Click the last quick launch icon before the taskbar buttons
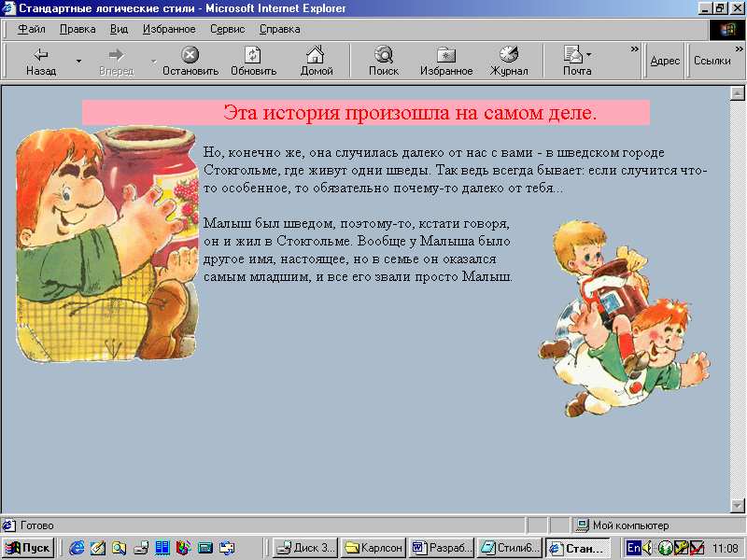The image size is (747, 560). coord(227,548)
